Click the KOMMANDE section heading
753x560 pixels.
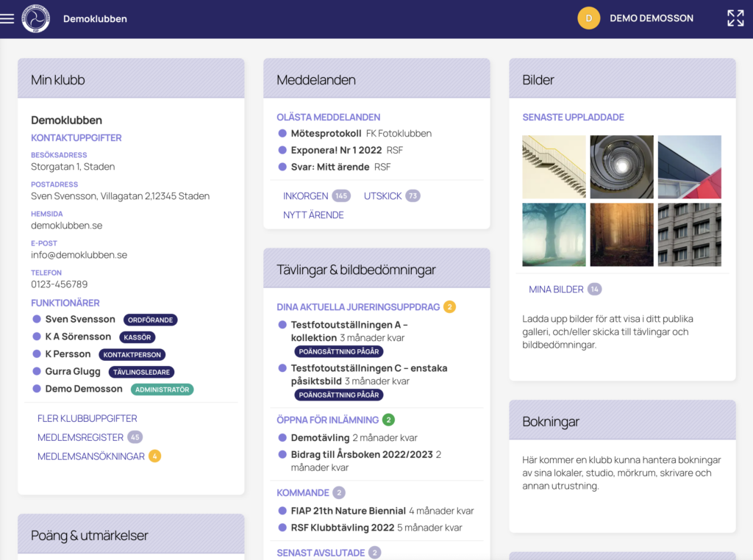point(303,493)
